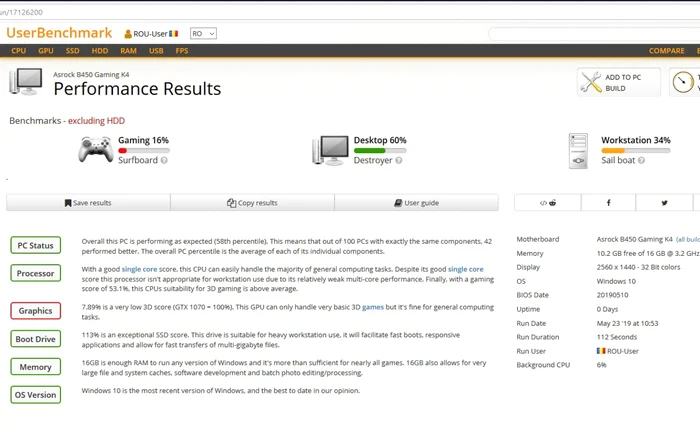Click the Memory button
700x438 pixels.
click(36, 367)
